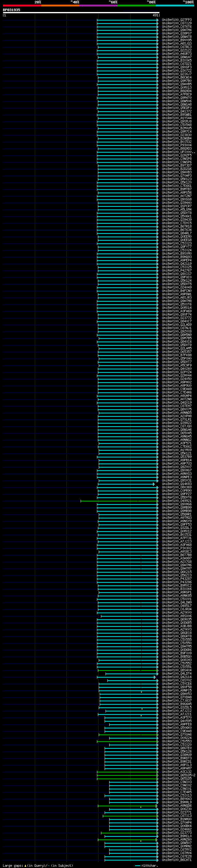The width and height of the screenshot is (197, 868).
Task: Select the UniRef100_A9NZ60 label
Action: (x=176, y=839)
